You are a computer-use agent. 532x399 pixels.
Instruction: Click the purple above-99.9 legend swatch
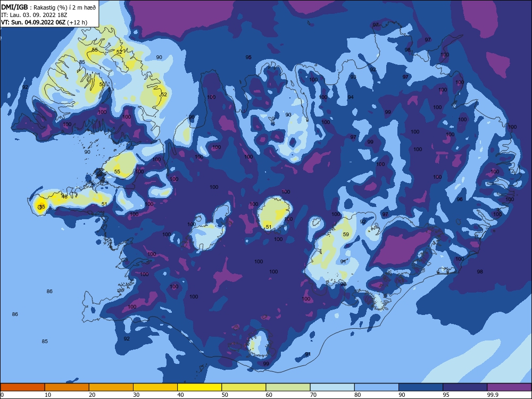coord(509,387)
